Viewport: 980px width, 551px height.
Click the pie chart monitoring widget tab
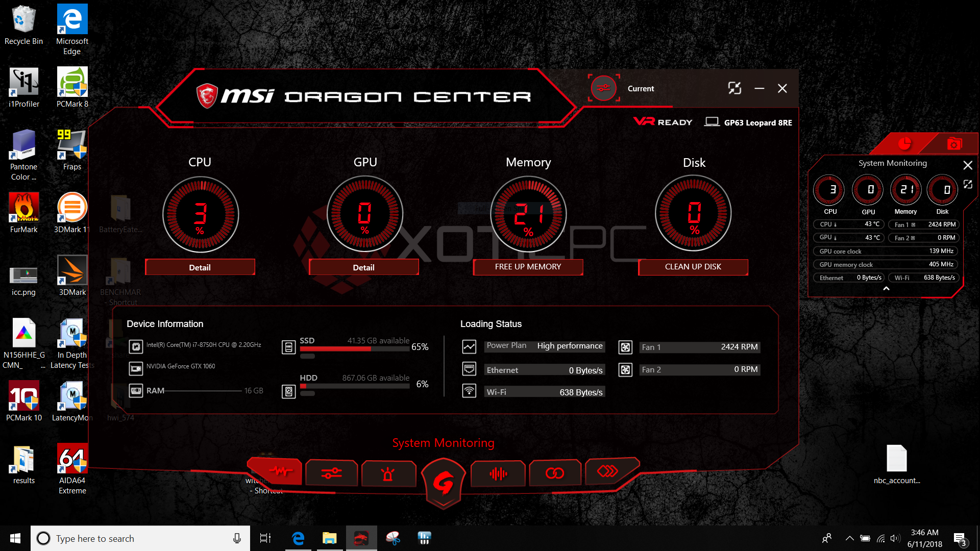click(x=904, y=144)
